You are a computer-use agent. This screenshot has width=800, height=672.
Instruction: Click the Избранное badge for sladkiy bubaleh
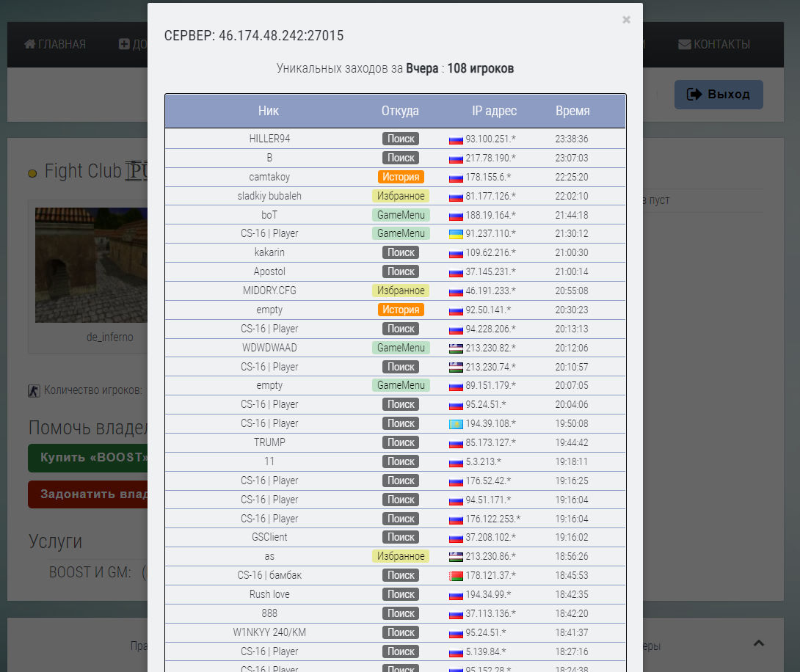(401, 196)
